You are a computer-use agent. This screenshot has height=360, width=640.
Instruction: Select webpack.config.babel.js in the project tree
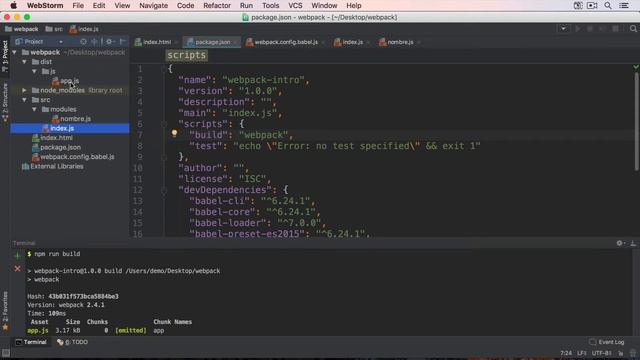pyautogui.click(x=73, y=157)
